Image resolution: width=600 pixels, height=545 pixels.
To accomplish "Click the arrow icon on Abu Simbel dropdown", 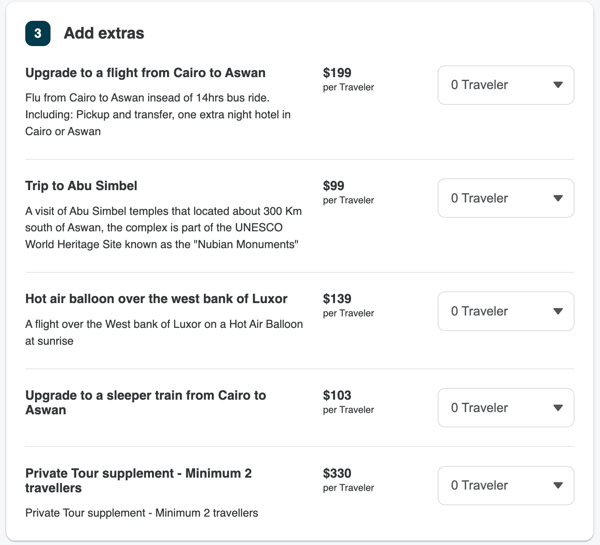I will (558, 198).
